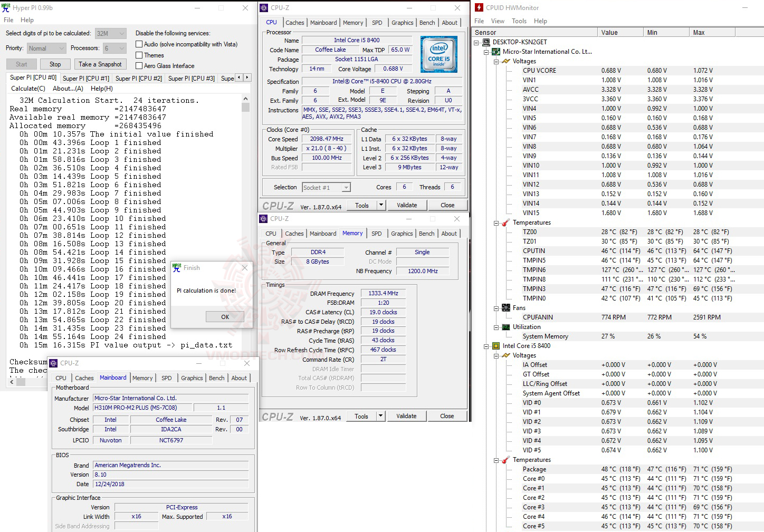764x532 pixels.
Task: Click the Micro-Star motherboard icon in HWMonitor tree
Action: pyautogui.click(x=496, y=52)
